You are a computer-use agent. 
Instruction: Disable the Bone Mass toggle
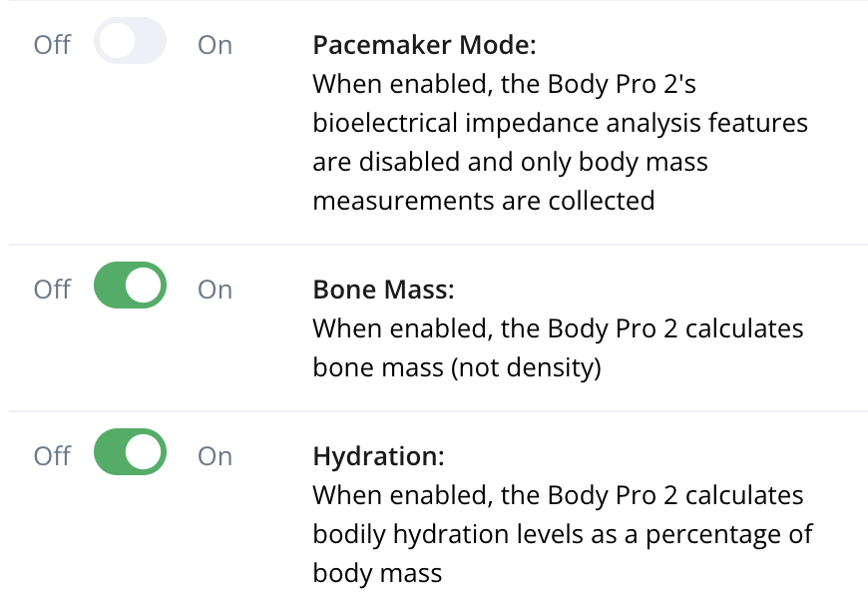pyautogui.click(x=130, y=287)
